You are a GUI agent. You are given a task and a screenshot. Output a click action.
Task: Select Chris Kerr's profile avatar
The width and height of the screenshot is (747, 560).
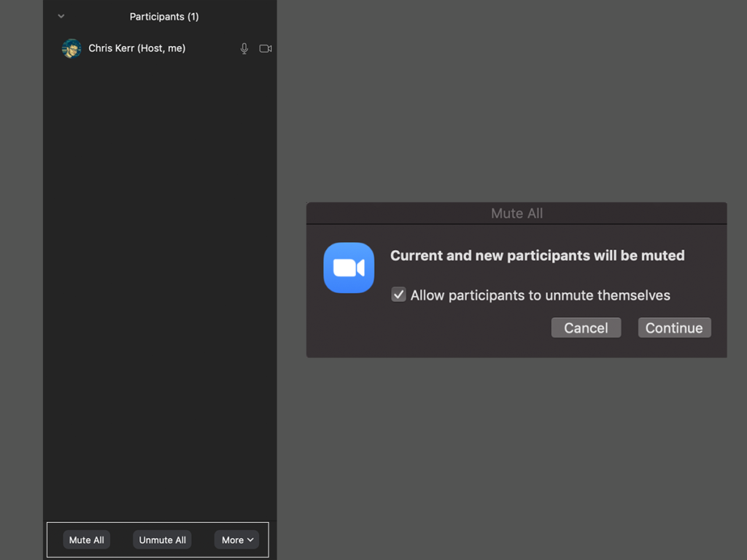tap(71, 49)
